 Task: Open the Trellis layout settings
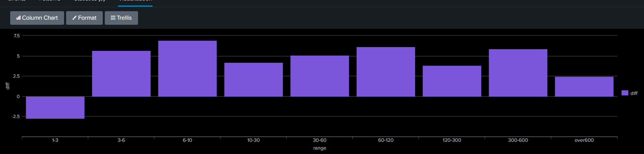pyautogui.click(x=121, y=18)
